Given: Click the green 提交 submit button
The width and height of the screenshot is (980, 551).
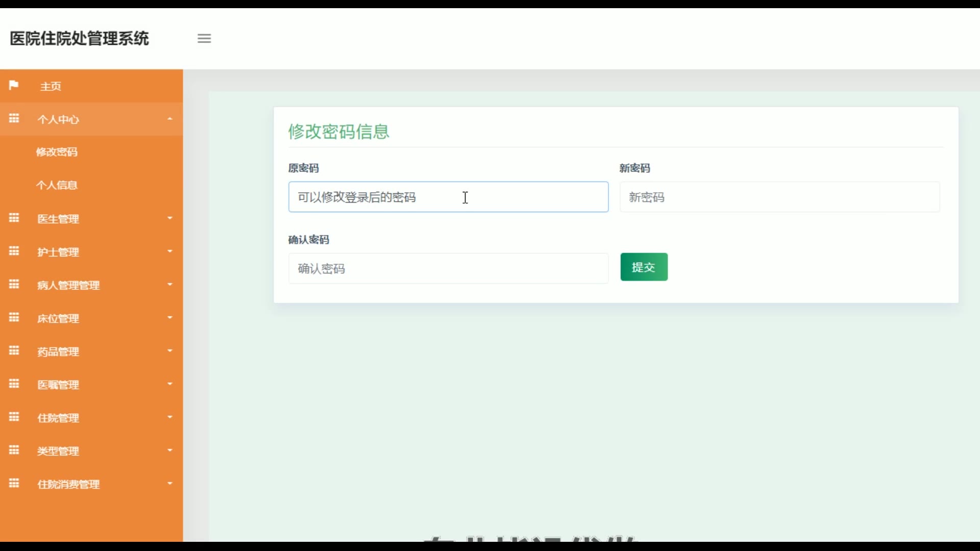Looking at the screenshot, I should click(x=644, y=267).
